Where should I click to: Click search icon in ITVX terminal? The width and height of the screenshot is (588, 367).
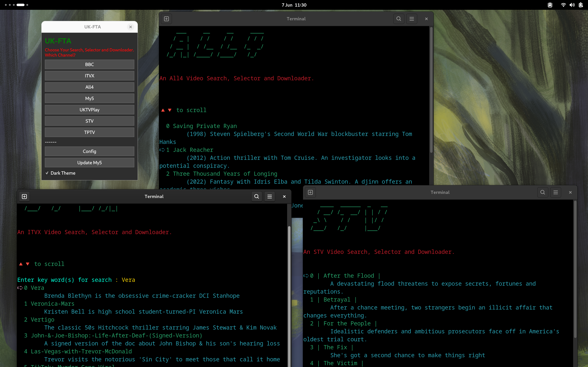point(257,196)
